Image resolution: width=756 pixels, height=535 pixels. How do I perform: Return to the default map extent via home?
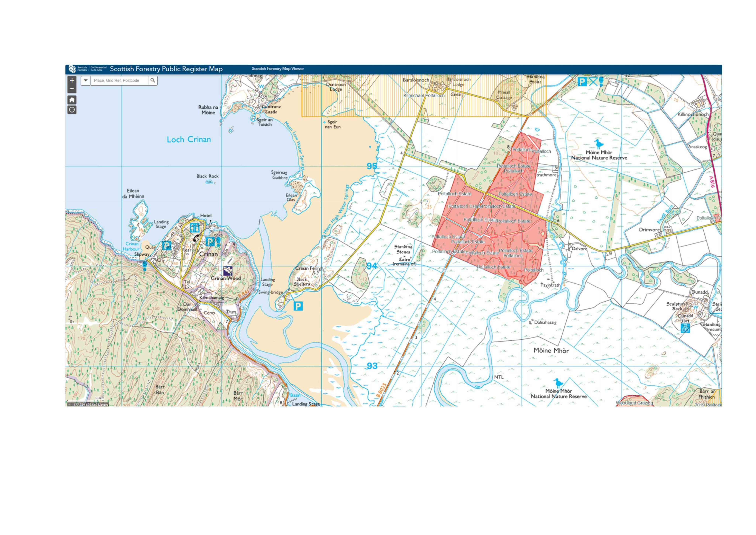coord(72,100)
